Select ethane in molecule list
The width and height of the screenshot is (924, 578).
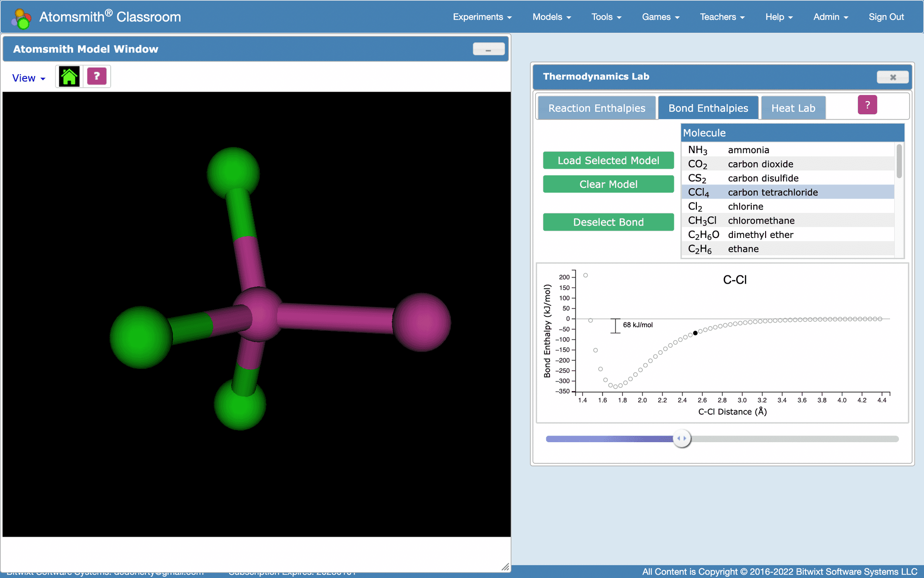(x=788, y=249)
